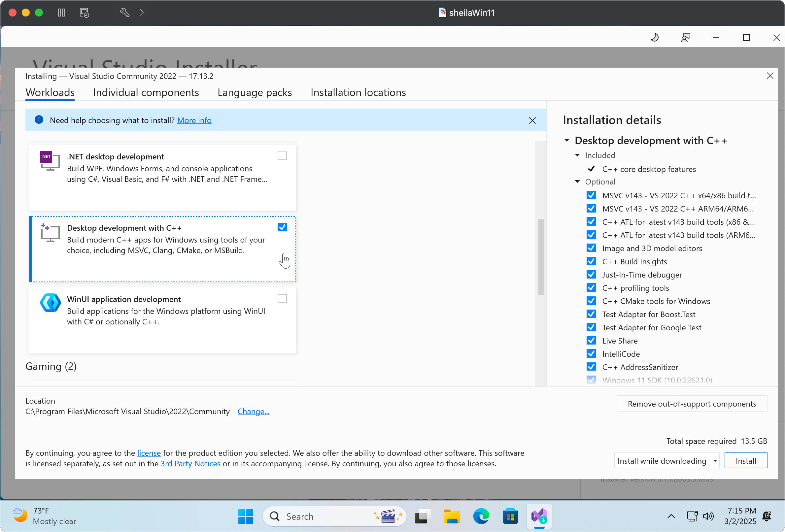Pause the VM with the pause icon
The image size is (785, 532).
(61, 13)
